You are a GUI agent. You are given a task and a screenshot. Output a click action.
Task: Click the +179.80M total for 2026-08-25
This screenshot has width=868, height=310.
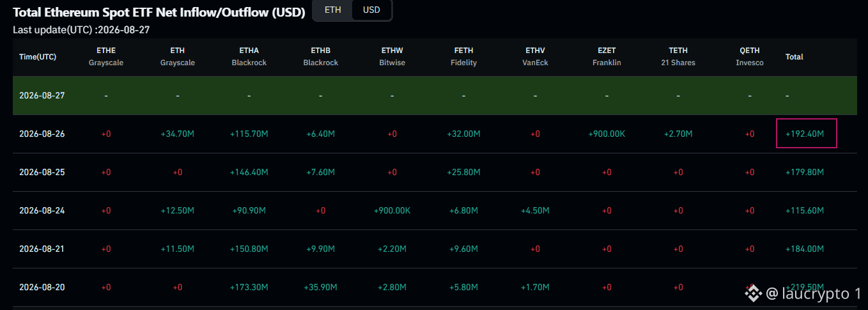804,173
